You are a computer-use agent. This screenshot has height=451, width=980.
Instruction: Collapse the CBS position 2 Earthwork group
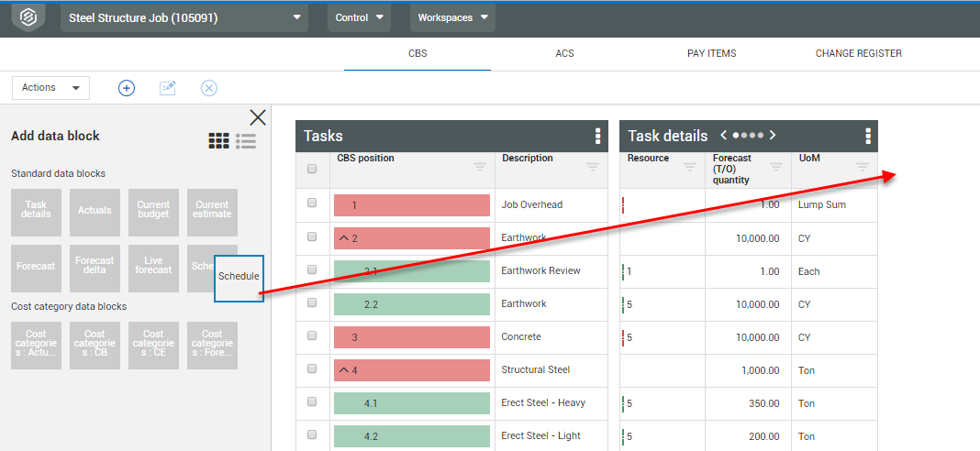pyautogui.click(x=343, y=238)
